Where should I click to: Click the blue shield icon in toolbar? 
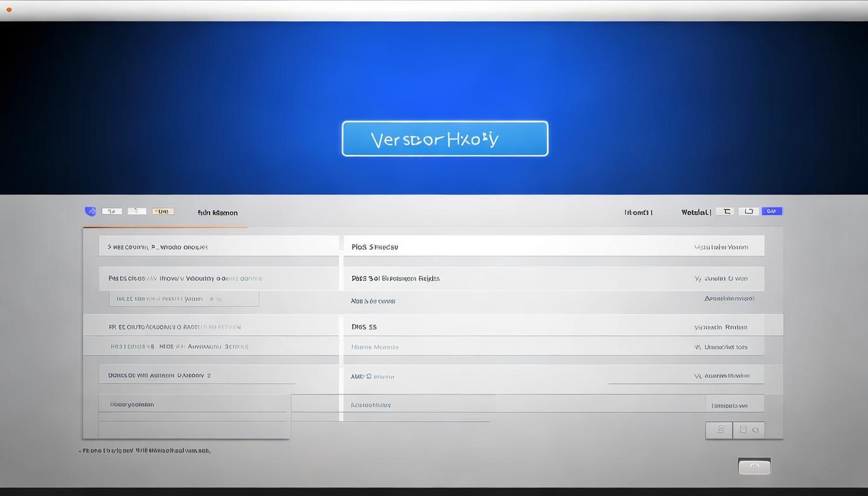pyautogui.click(x=90, y=211)
